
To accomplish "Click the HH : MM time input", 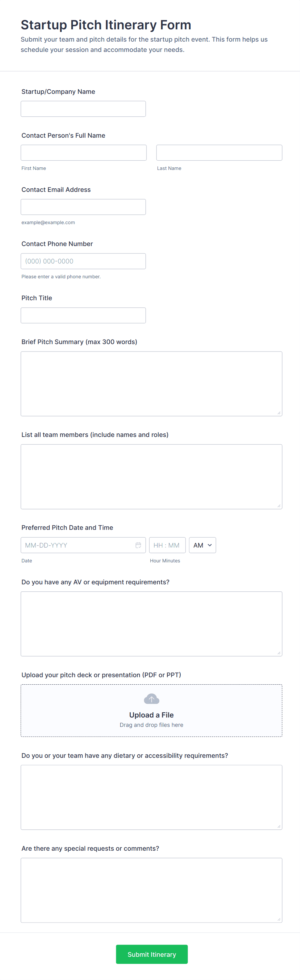I will (x=167, y=545).
